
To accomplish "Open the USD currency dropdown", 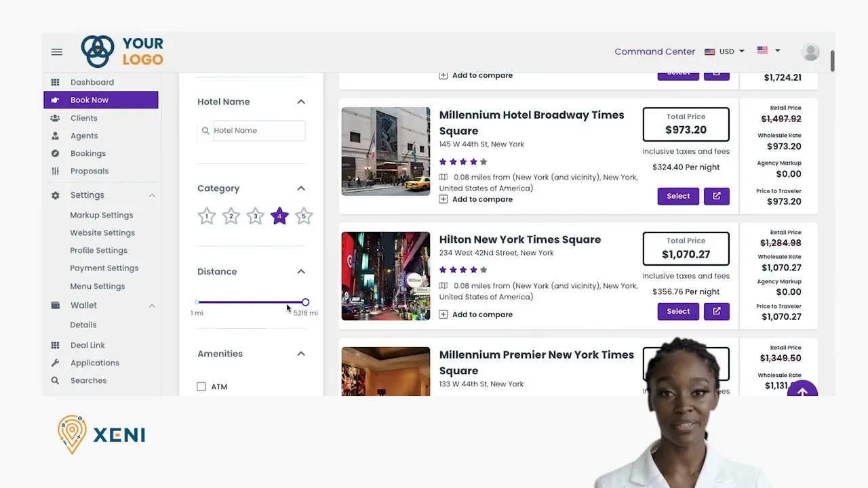I will click(x=725, y=52).
